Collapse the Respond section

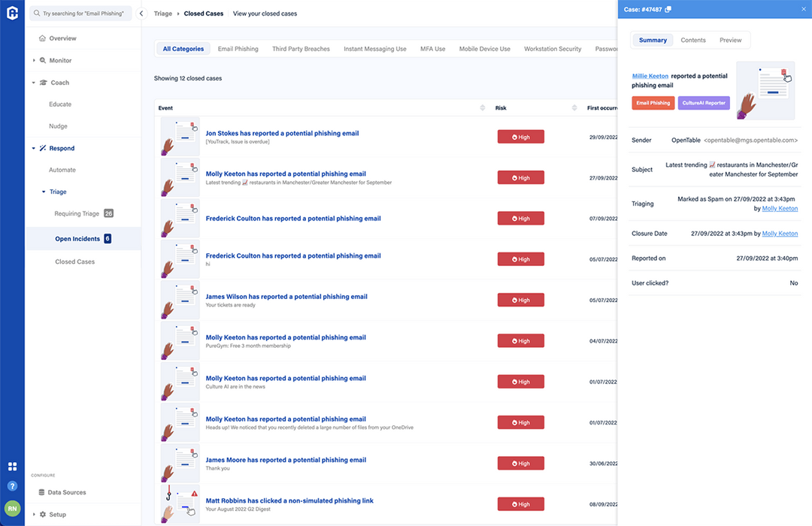(32, 148)
